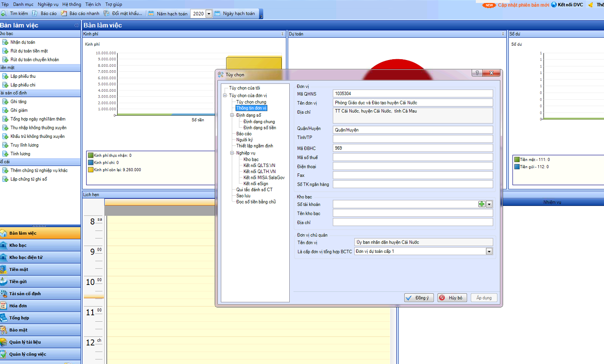Screen dimensions: 604x364
Task: Click the Năm hạch toán calendar icon
Action: tap(151, 14)
